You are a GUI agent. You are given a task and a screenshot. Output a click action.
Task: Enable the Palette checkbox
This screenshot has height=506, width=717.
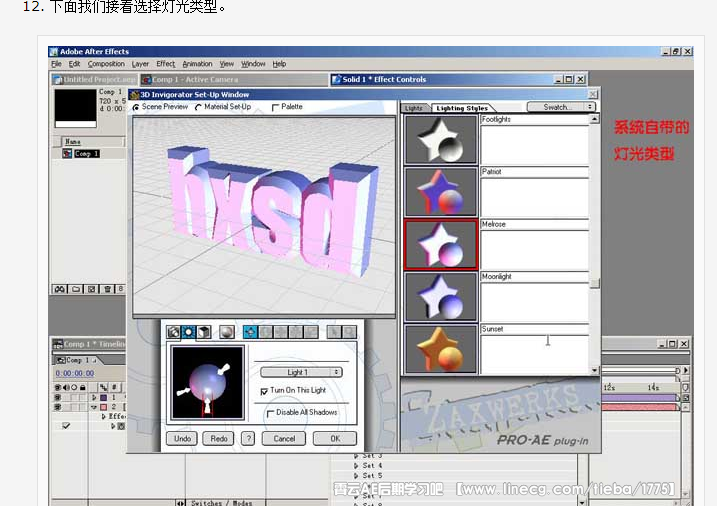coord(275,107)
